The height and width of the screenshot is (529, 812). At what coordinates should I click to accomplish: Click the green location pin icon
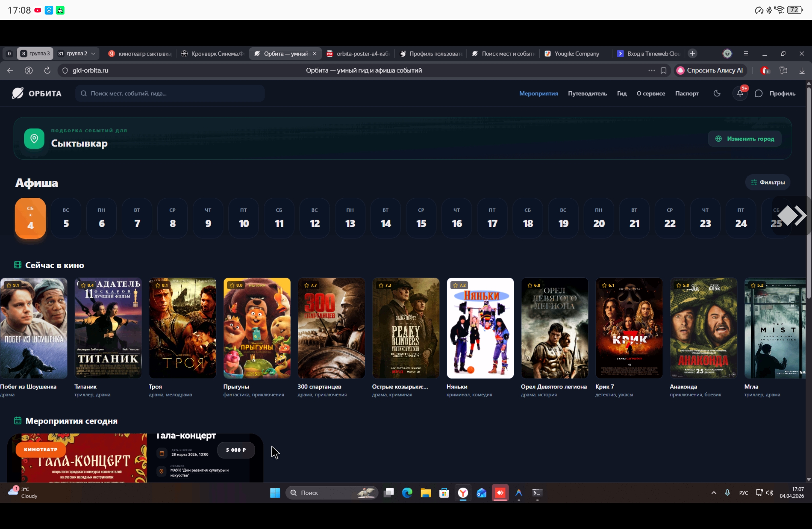click(34, 139)
